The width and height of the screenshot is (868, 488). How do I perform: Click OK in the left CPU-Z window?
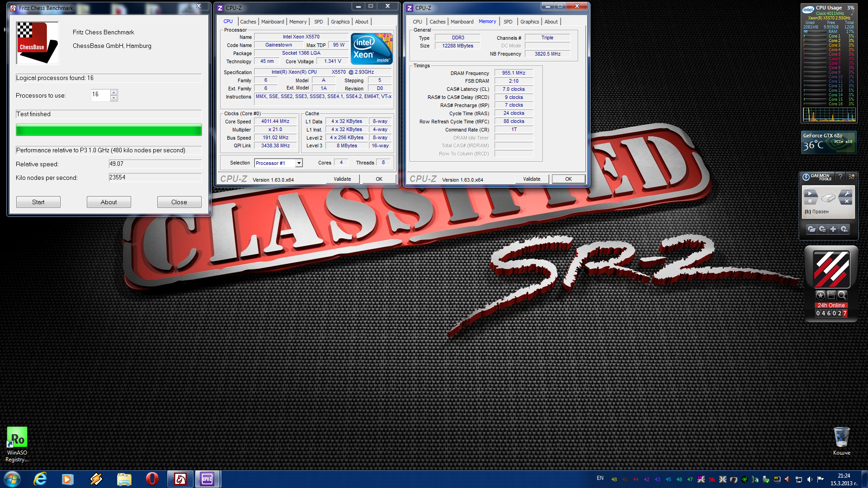(x=379, y=179)
